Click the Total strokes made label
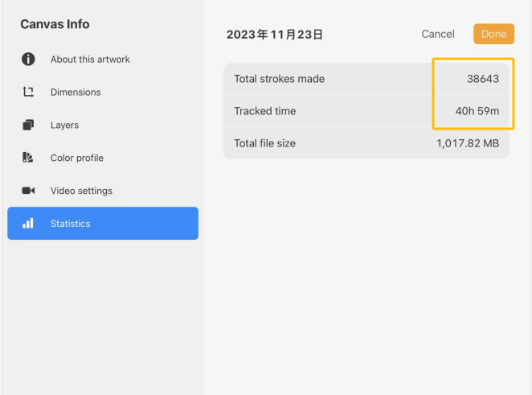Screen dimensions: 532x395 (x=279, y=79)
